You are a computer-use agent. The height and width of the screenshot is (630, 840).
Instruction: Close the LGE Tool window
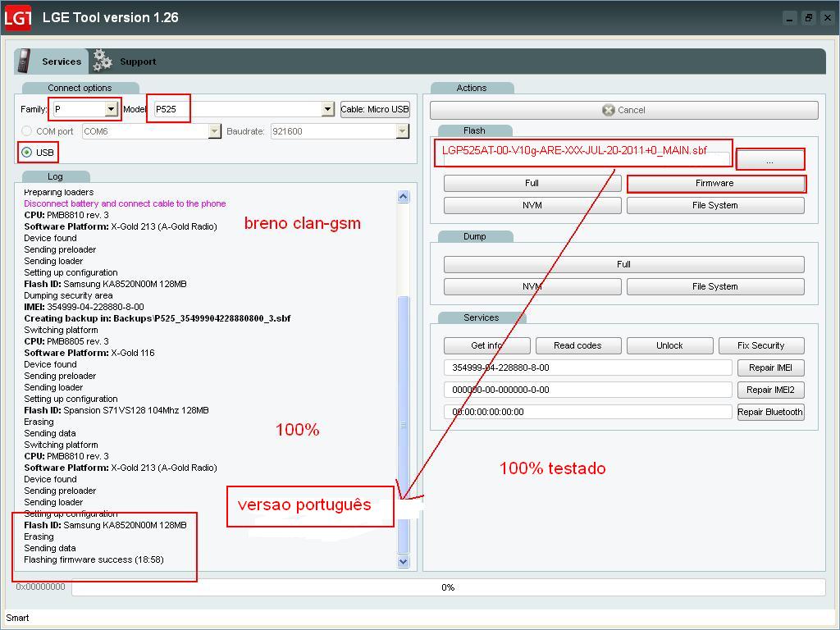pos(827,18)
